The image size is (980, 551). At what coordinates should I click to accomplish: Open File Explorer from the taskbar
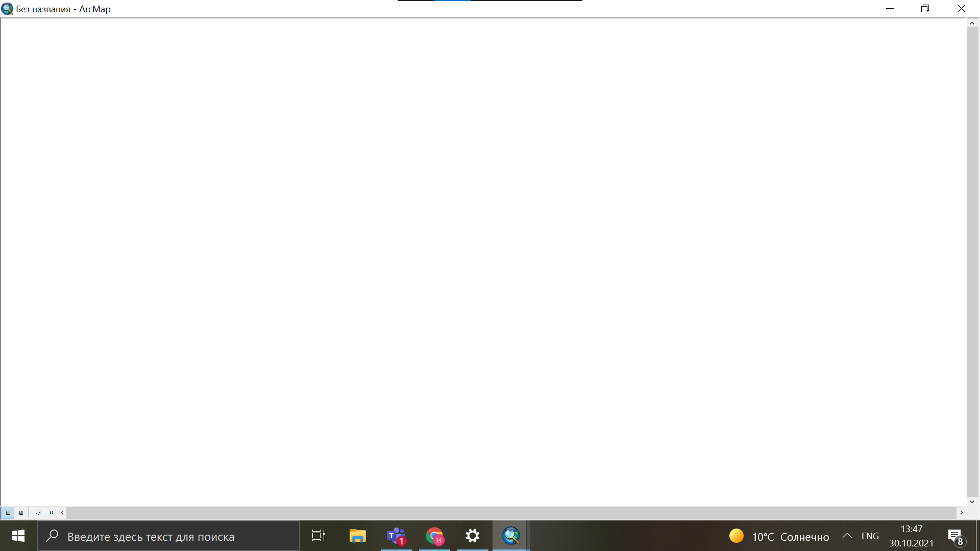(x=357, y=536)
